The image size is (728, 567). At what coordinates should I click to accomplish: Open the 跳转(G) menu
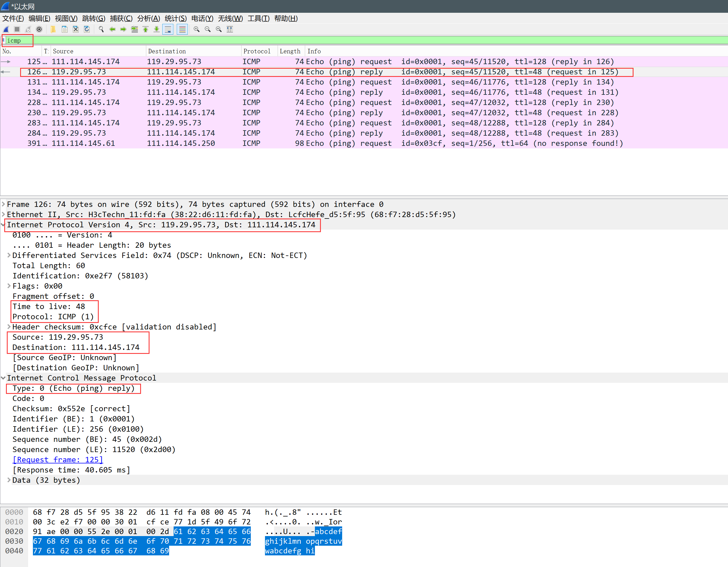point(94,18)
